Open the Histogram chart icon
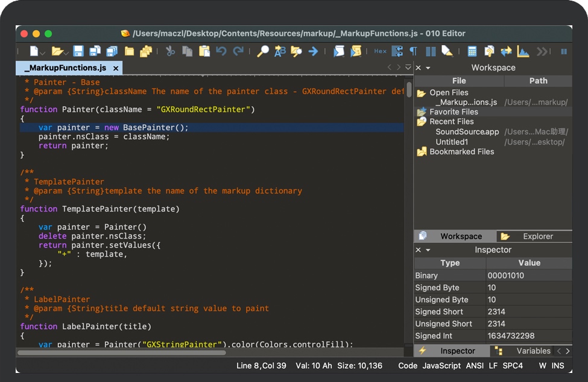 [x=523, y=51]
